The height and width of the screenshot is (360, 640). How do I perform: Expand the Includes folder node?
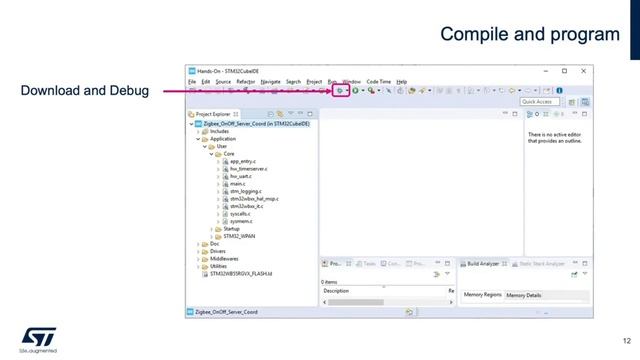click(x=198, y=131)
